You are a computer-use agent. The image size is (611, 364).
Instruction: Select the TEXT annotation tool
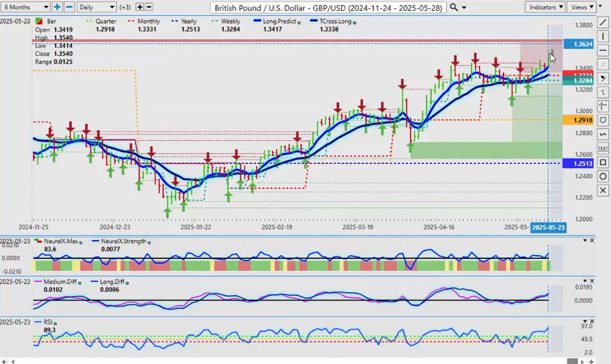pyautogui.click(x=603, y=148)
